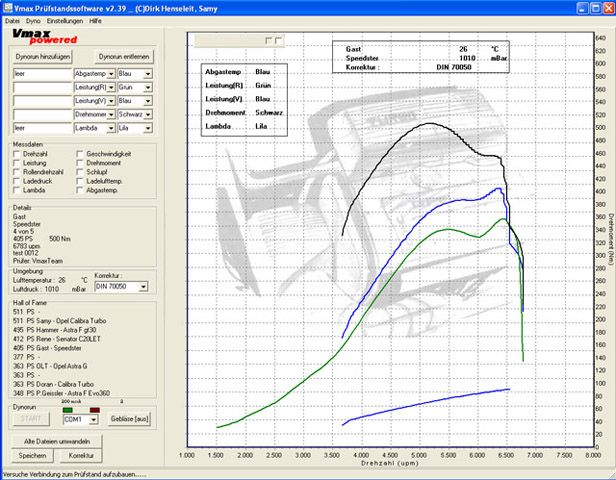Enable the Ladedruck checkbox
This screenshot has height=480, width=616.
16,181
